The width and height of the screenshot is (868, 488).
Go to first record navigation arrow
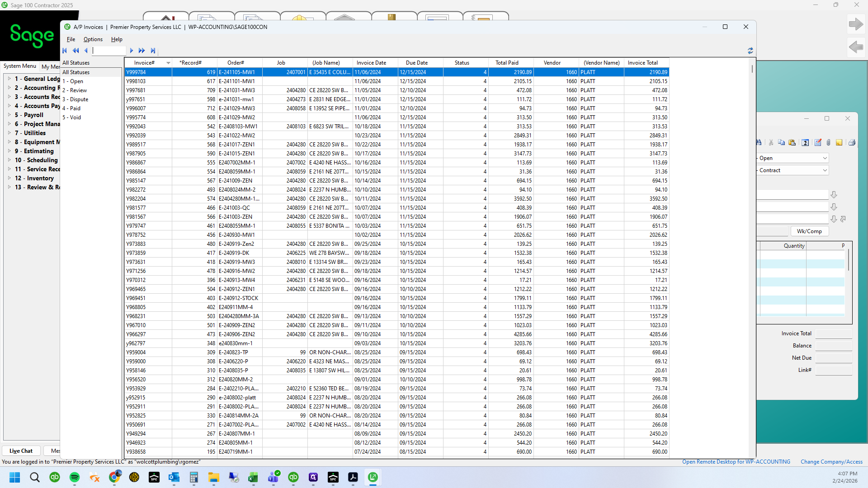65,51
